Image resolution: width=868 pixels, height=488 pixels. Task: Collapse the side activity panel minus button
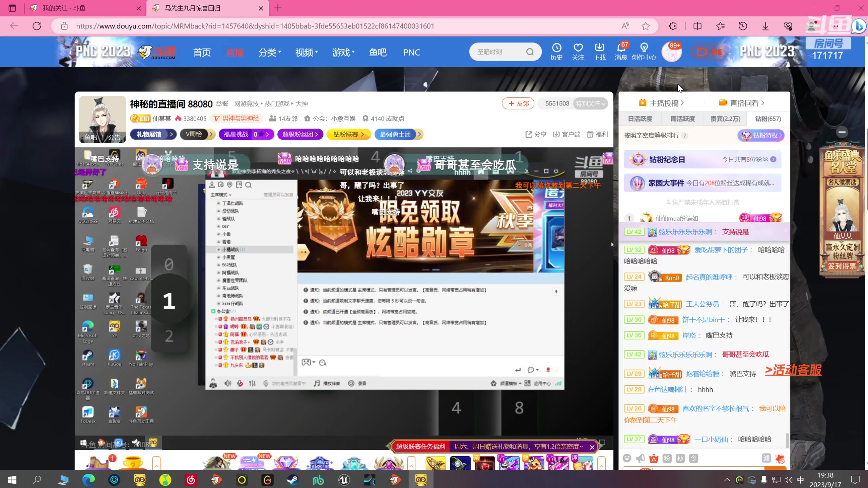click(x=842, y=132)
